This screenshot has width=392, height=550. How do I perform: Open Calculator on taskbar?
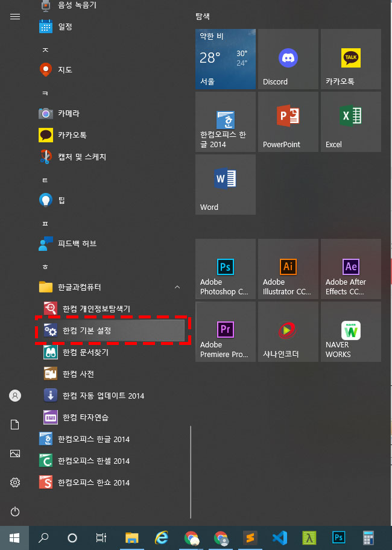(368, 538)
